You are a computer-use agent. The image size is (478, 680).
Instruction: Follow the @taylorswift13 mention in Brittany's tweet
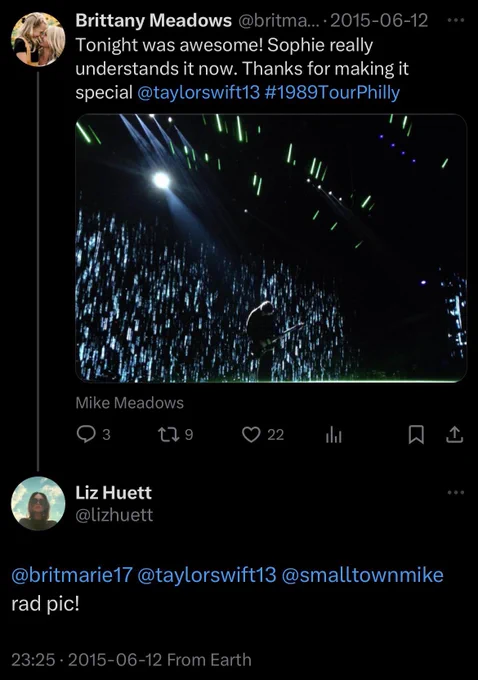198,92
